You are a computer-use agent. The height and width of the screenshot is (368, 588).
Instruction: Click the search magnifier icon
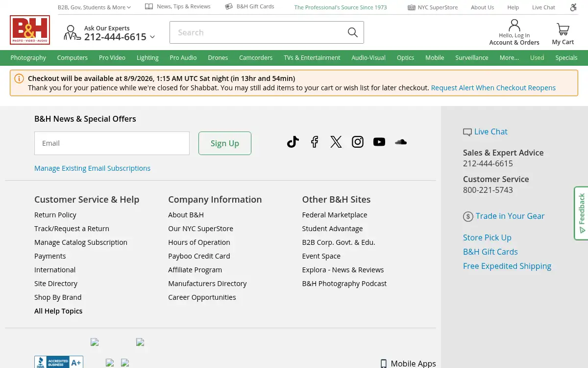352,32
